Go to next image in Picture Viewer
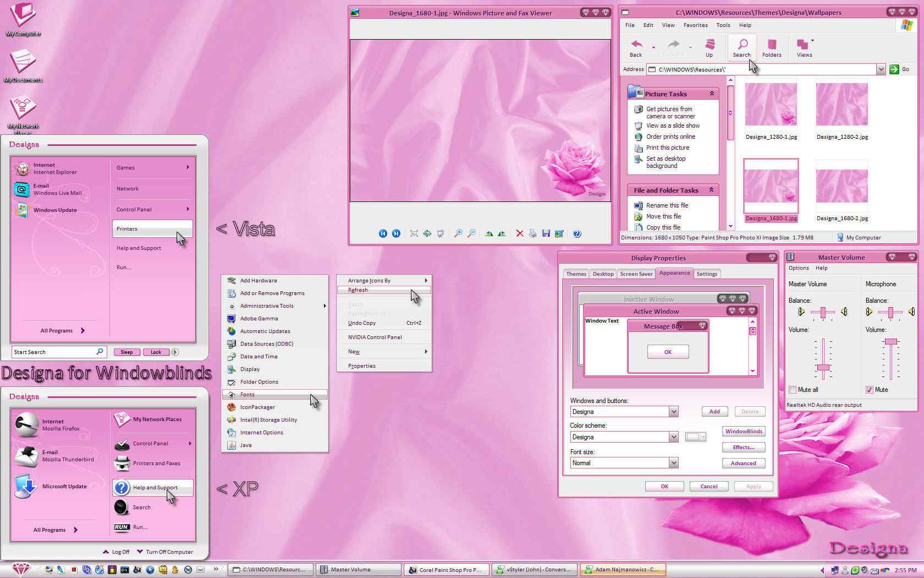Image resolution: width=924 pixels, height=578 pixels. point(396,233)
